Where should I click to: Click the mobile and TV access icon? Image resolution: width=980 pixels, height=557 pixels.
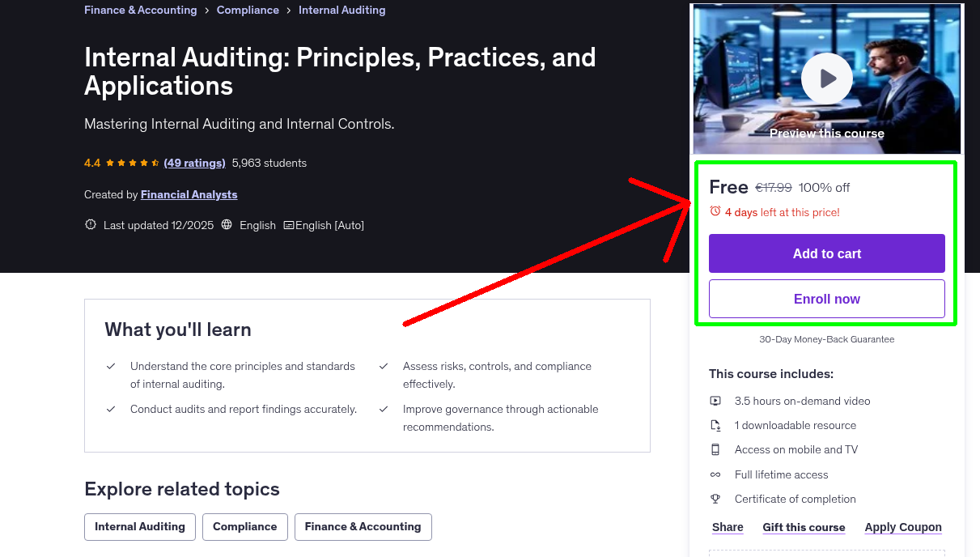[x=715, y=449]
